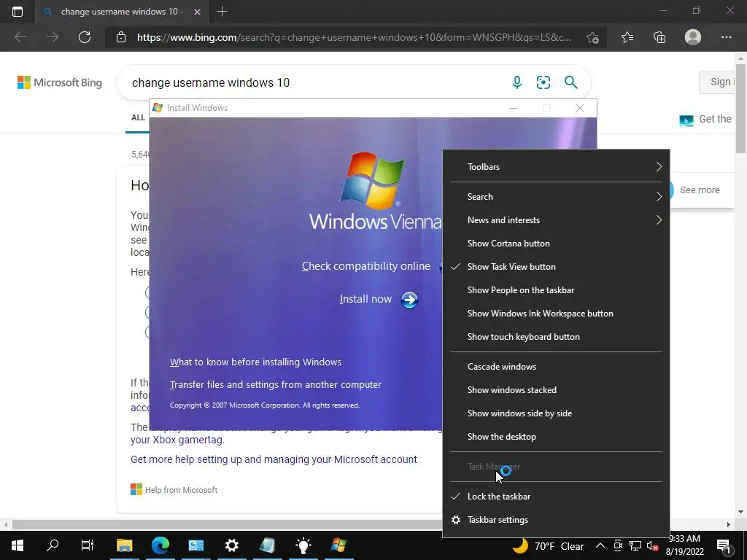Add this page to favorites

(592, 38)
